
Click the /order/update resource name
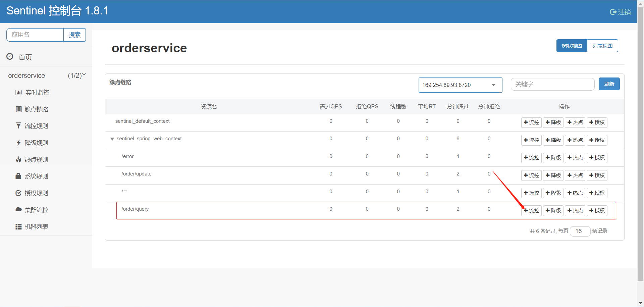coord(137,174)
